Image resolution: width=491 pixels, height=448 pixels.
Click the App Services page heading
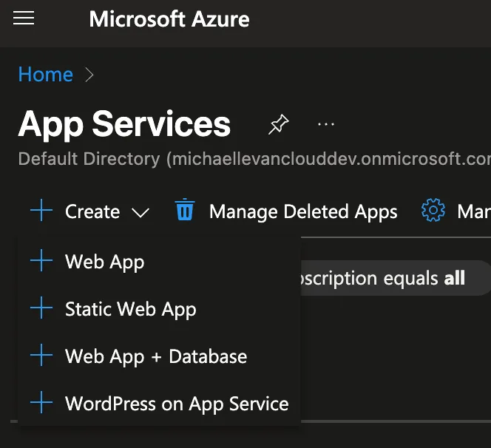(x=124, y=124)
